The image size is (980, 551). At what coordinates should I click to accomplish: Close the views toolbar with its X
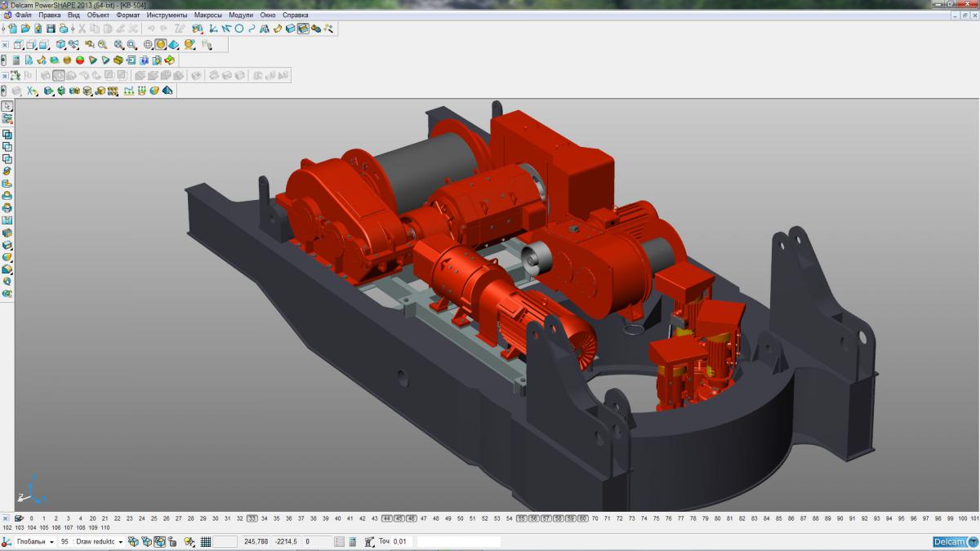5,45
